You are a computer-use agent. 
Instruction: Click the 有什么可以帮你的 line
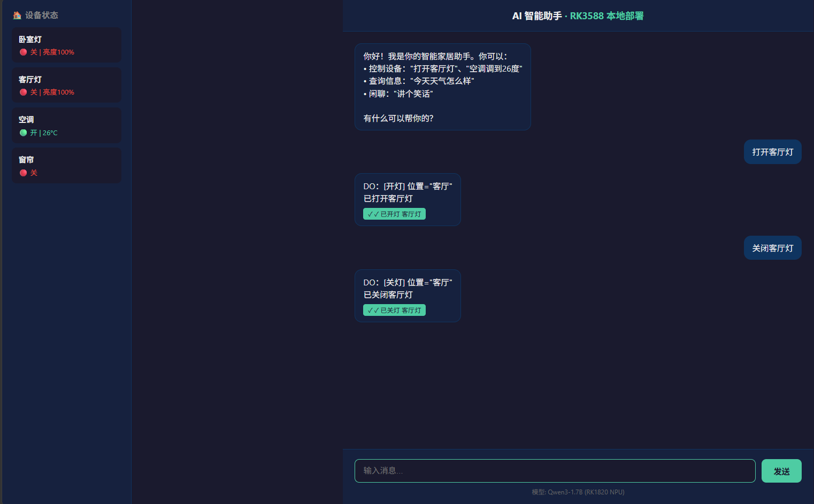point(398,119)
